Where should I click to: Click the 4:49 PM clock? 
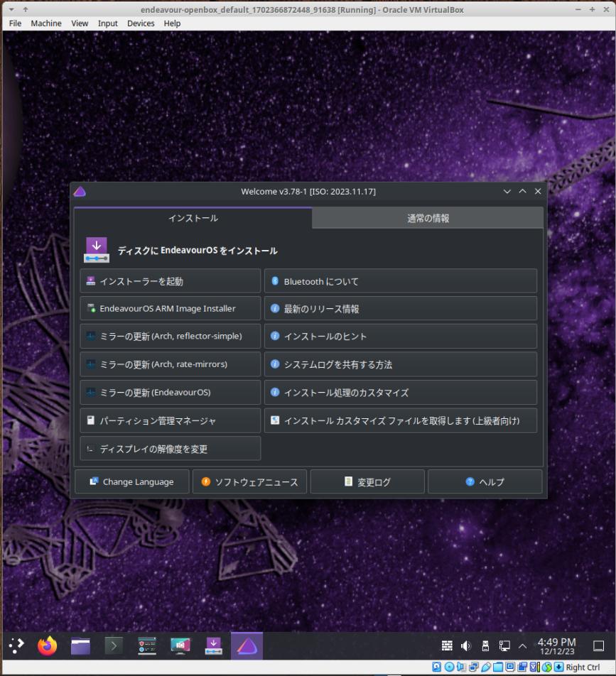pyautogui.click(x=557, y=646)
